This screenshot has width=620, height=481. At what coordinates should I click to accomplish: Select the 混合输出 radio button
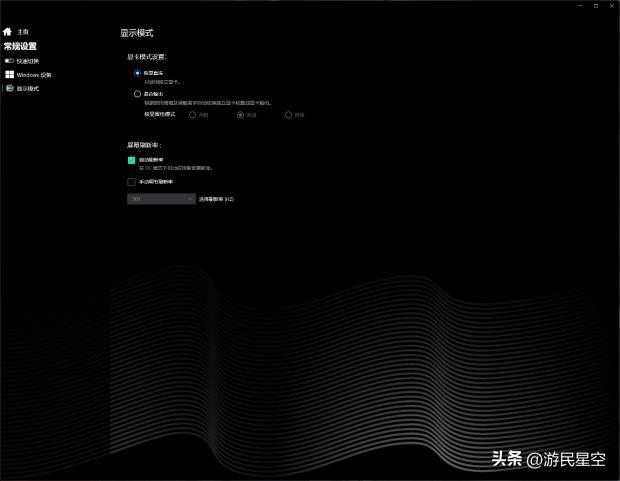coord(138,94)
